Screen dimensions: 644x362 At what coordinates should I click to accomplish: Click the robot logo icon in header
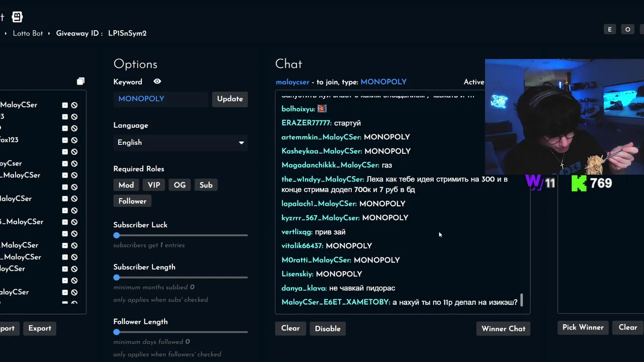[x=17, y=17]
